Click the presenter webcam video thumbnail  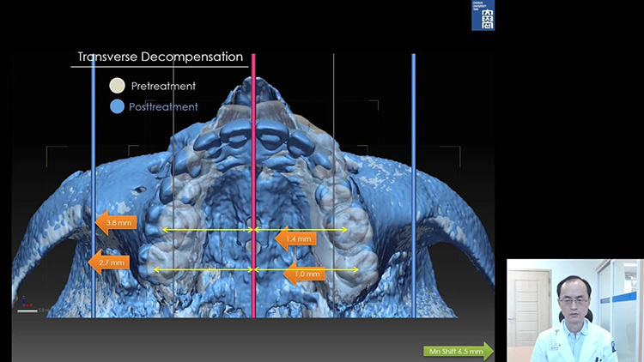[x=574, y=310]
